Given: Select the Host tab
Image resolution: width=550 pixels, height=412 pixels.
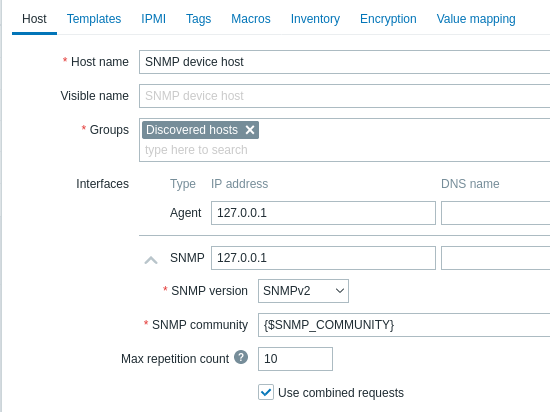Looking at the screenshot, I should pyautogui.click(x=34, y=19).
